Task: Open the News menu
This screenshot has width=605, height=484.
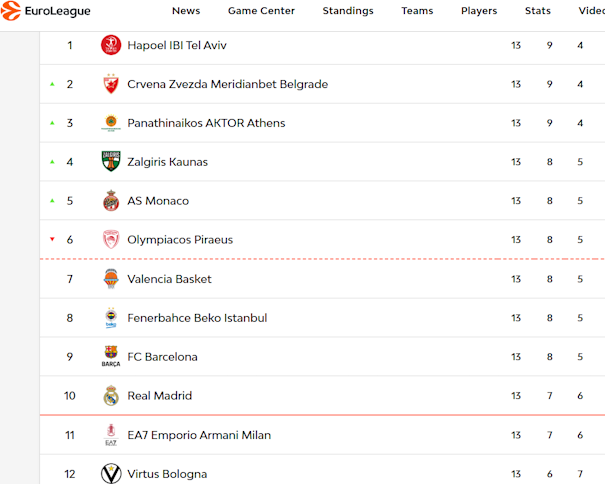Action: point(186,11)
